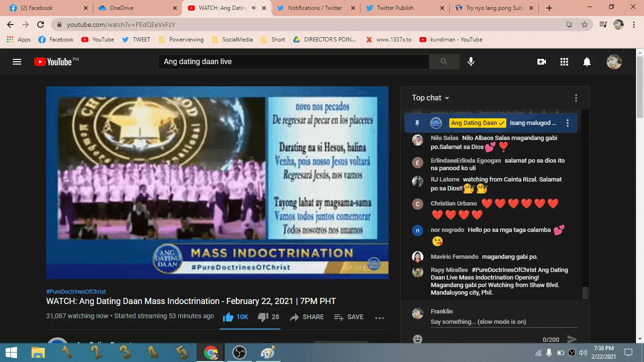Click the Ang dating daan live search box
Image resolution: width=644 pixels, height=362 pixels.
click(x=293, y=62)
